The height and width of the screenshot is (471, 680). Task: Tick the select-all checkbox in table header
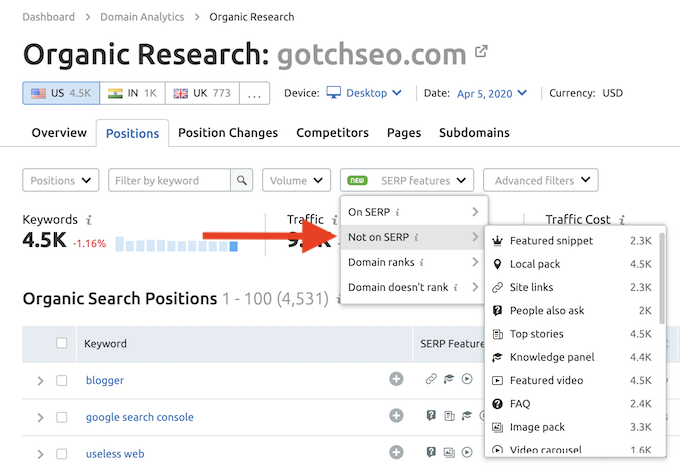tap(62, 343)
